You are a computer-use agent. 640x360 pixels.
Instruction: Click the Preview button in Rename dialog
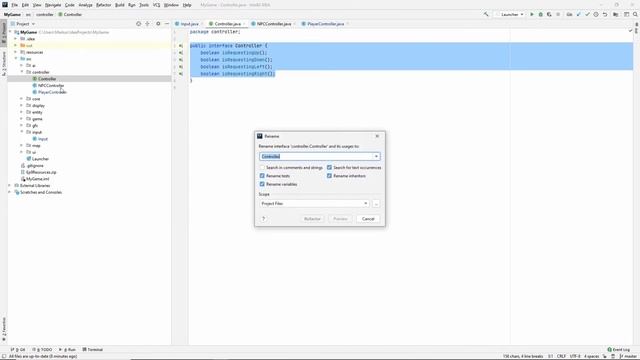(x=340, y=219)
